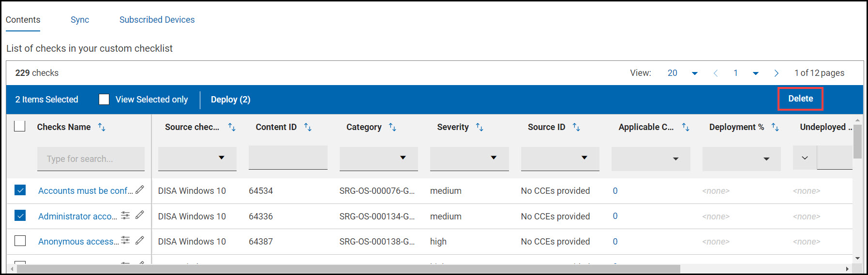
Task: Go to next page arrow
Action: pyautogui.click(x=776, y=73)
